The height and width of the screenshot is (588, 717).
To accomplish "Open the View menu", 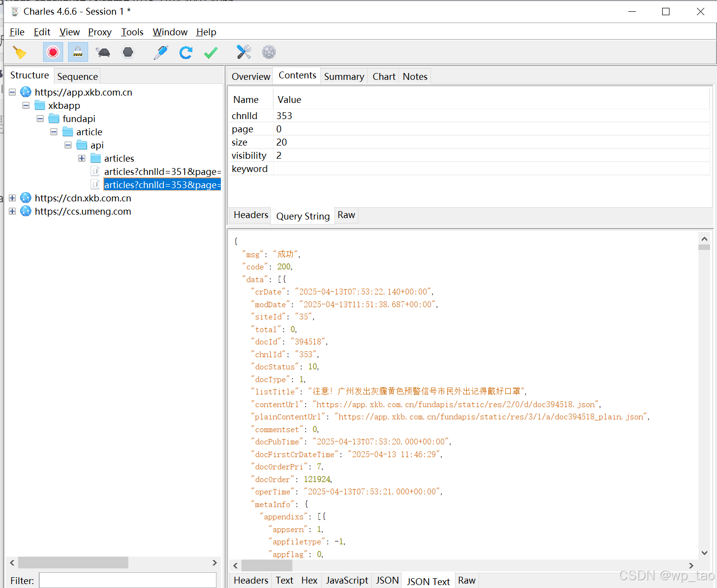I will [70, 32].
